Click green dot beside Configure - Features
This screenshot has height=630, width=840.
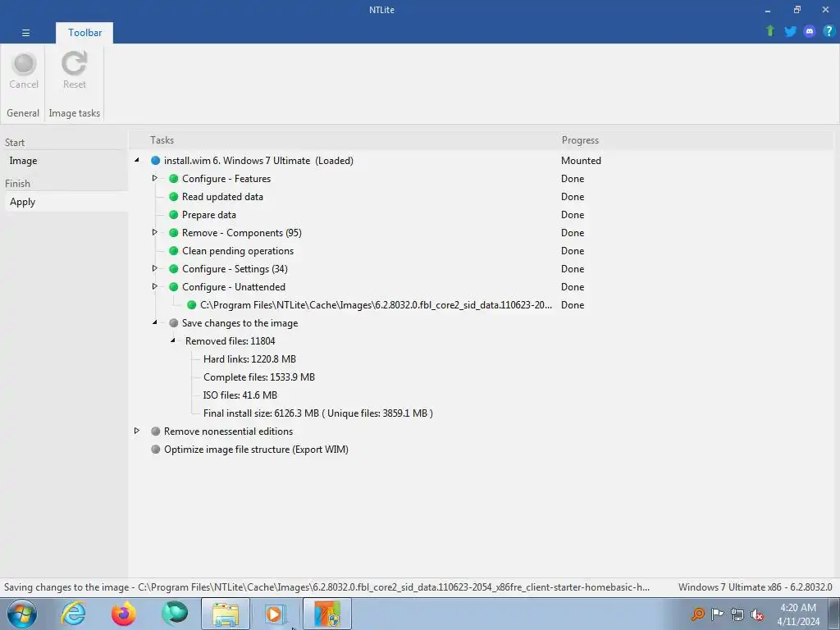tap(174, 178)
